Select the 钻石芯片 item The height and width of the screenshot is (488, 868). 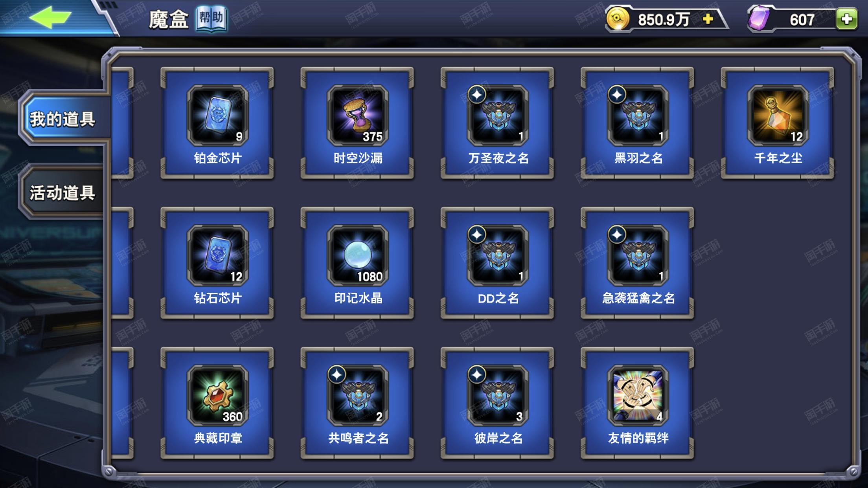click(x=217, y=263)
